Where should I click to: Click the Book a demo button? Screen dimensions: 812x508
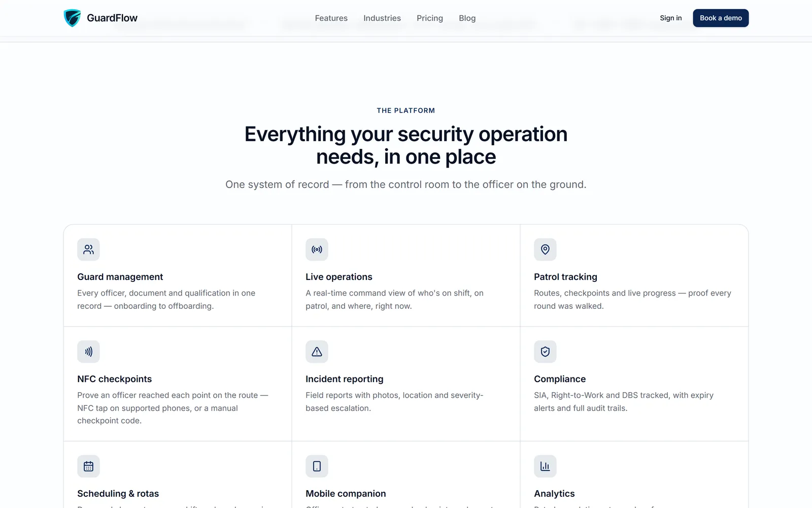tap(721, 18)
